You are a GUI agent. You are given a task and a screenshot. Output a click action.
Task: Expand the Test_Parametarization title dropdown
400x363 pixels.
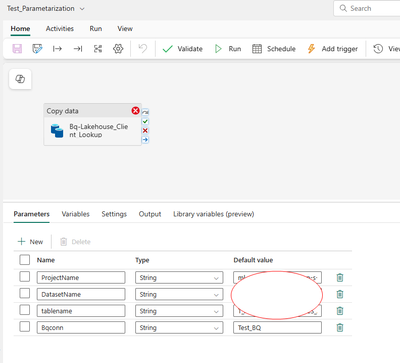pyautogui.click(x=82, y=9)
